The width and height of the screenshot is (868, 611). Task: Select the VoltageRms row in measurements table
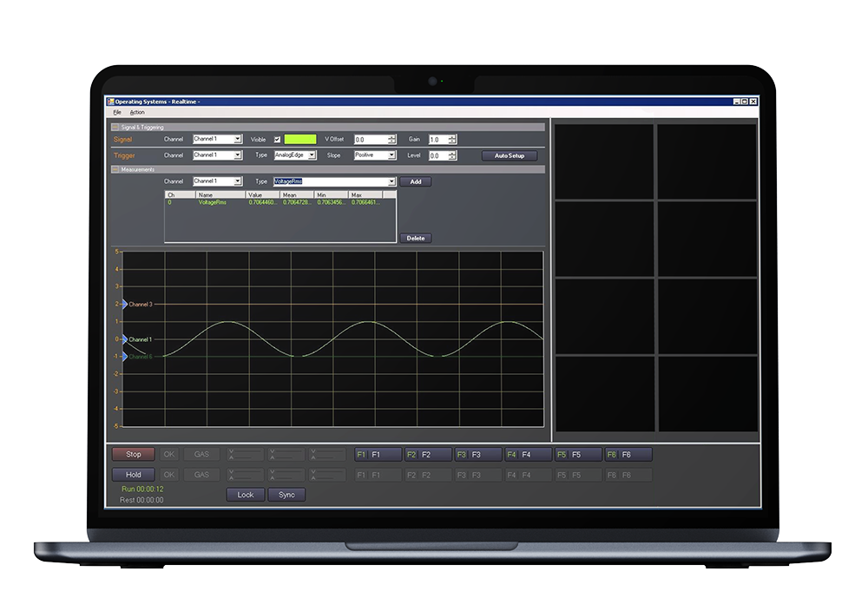[x=280, y=202]
